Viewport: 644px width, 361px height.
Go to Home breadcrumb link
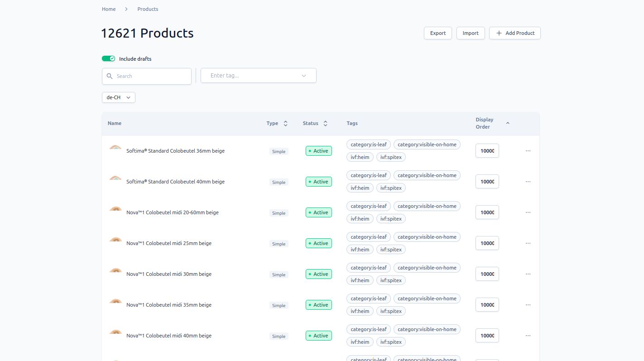(109, 9)
